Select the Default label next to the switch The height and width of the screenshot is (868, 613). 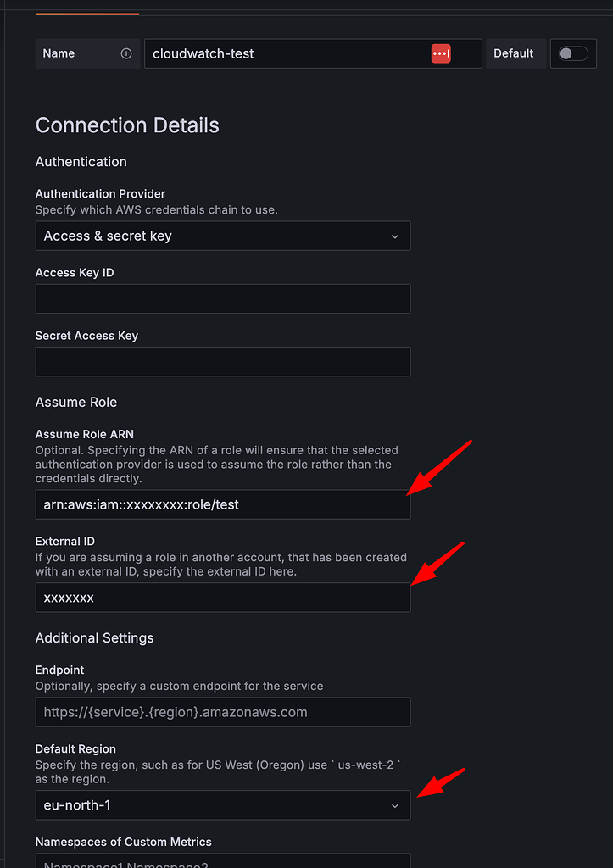[x=515, y=53]
